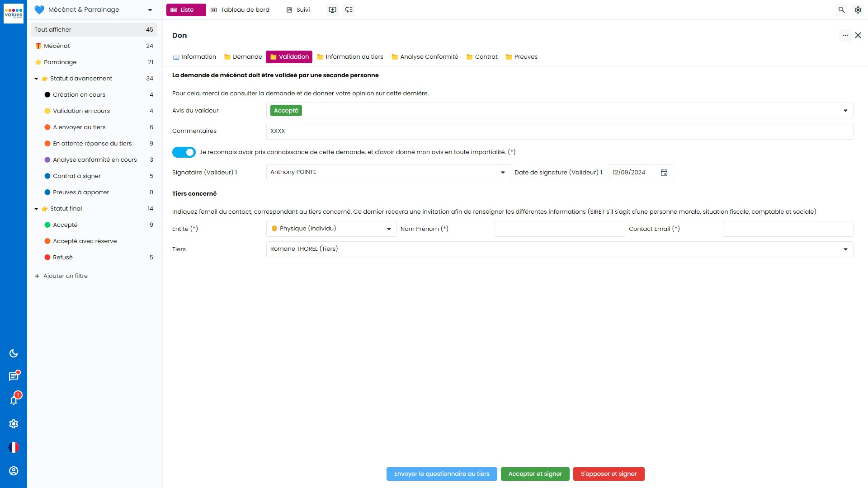Click Ajouter un filtre in the sidebar

[61, 276]
